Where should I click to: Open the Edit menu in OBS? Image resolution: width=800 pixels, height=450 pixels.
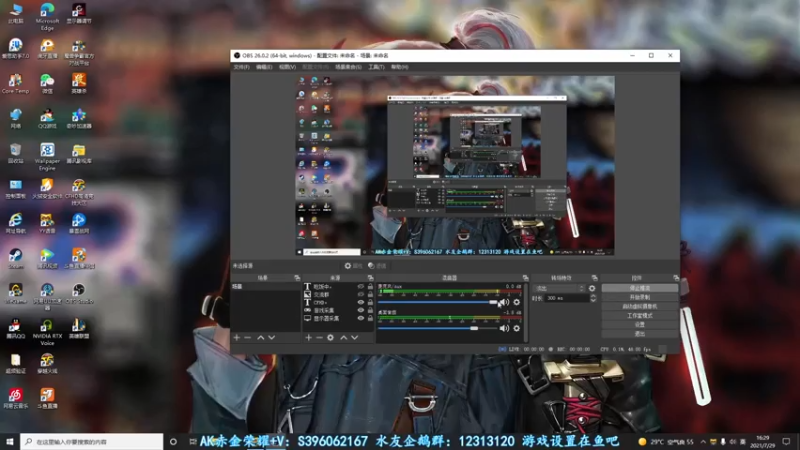(264, 67)
